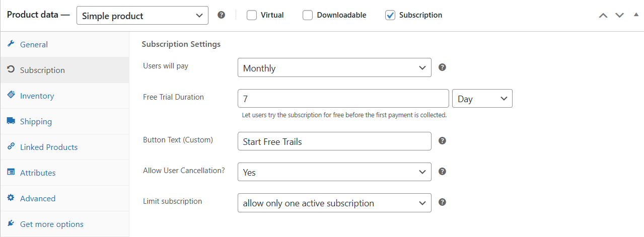Image resolution: width=644 pixels, height=237 pixels.
Task: Switch to the Linked Products tab
Action: tap(64, 147)
